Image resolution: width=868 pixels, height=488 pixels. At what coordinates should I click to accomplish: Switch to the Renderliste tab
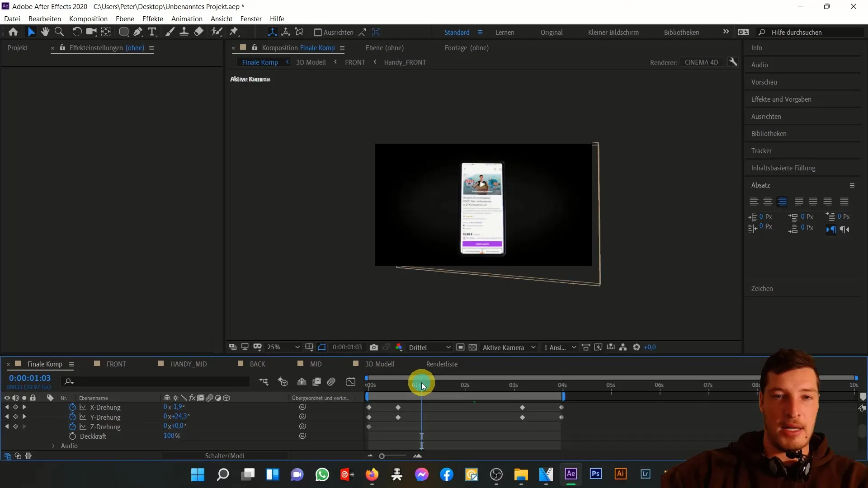point(442,364)
